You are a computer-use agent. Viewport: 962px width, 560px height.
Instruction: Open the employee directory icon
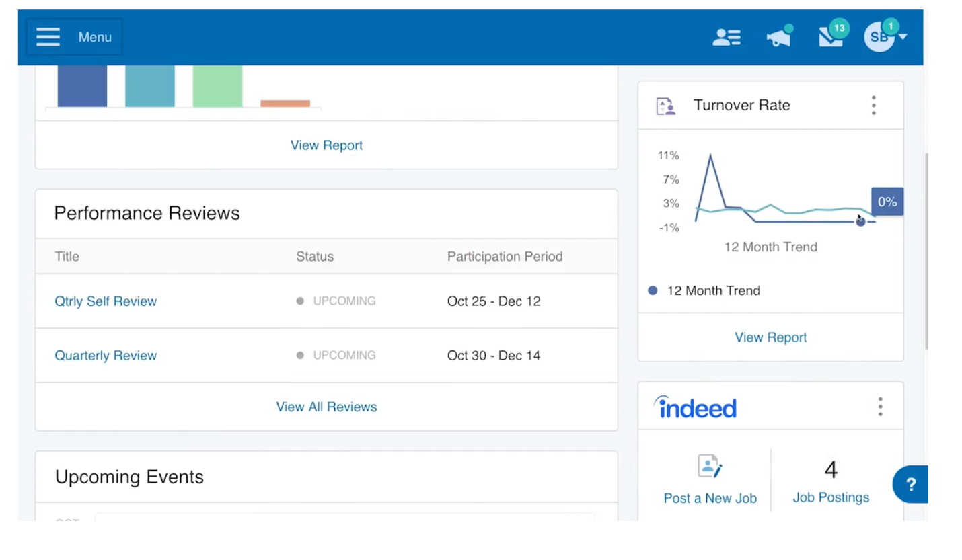(726, 38)
